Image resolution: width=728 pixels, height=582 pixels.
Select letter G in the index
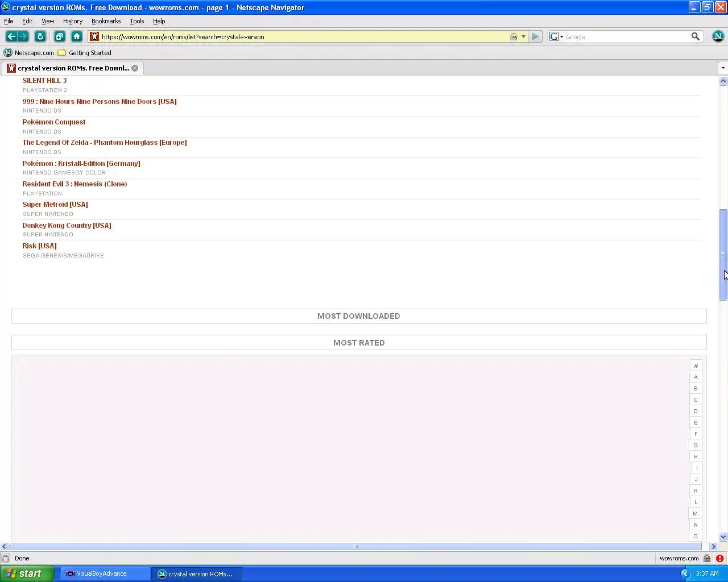(x=696, y=445)
